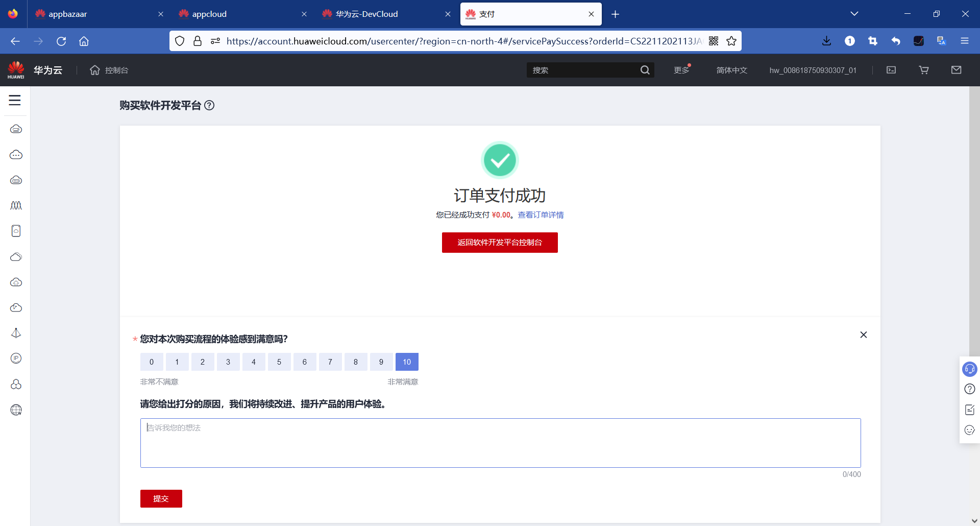Close the appbazaar tab
The image size is (980, 526).
(x=161, y=14)
